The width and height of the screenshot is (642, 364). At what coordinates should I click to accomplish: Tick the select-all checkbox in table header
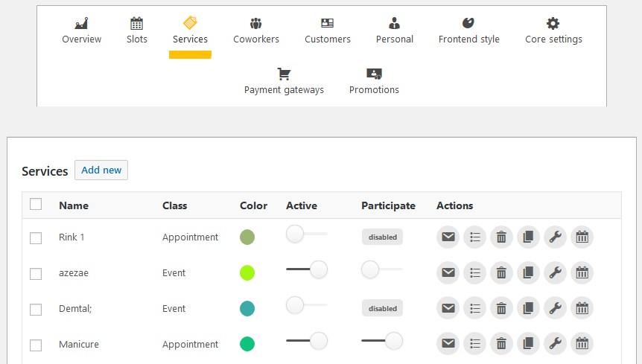(36, 204)
